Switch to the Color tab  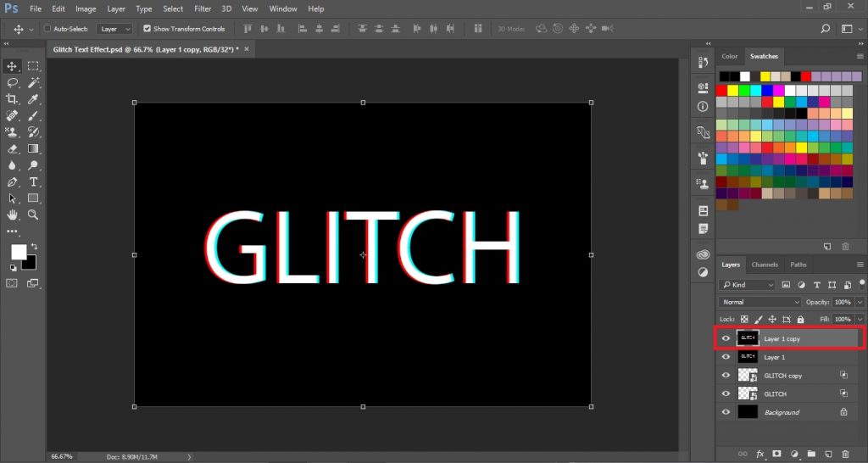730,57
